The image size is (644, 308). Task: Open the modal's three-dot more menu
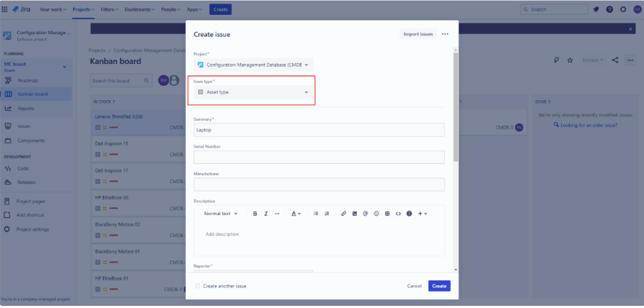coord(445,34)
